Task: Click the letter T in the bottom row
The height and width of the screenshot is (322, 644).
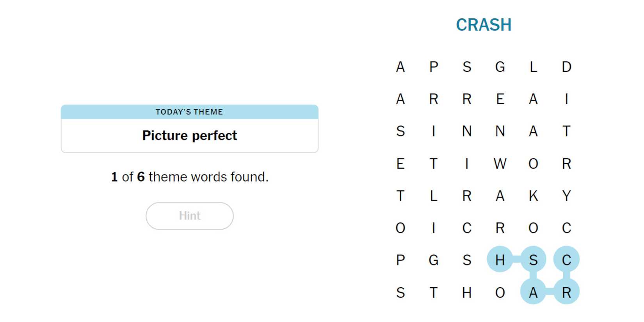Action: pos(434,292)
